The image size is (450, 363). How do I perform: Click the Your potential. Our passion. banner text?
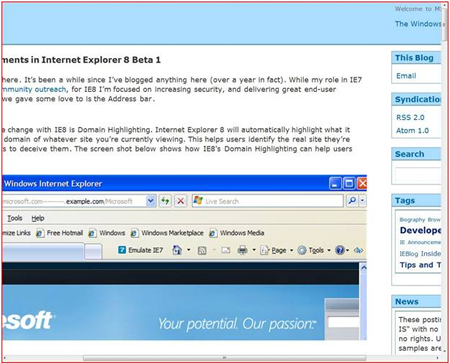pos(237,324)
